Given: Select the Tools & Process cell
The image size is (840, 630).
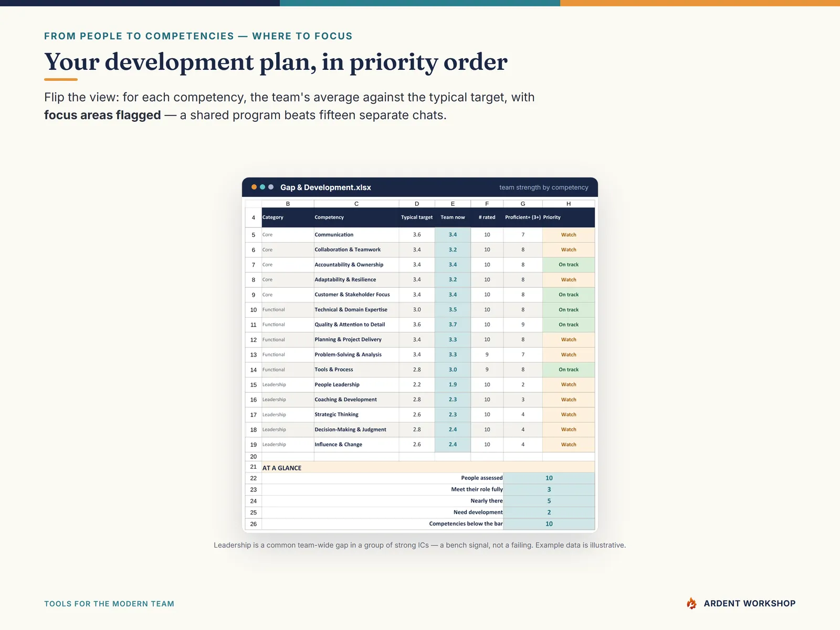Looking at the screenshot, I should pos(356,370).
